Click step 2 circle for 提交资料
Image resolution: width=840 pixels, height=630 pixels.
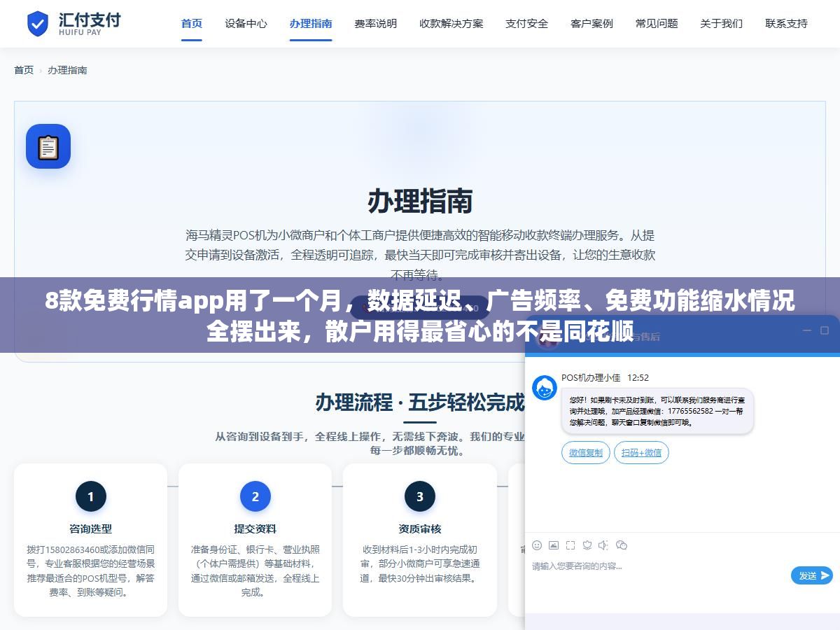(x=255, y=497)
